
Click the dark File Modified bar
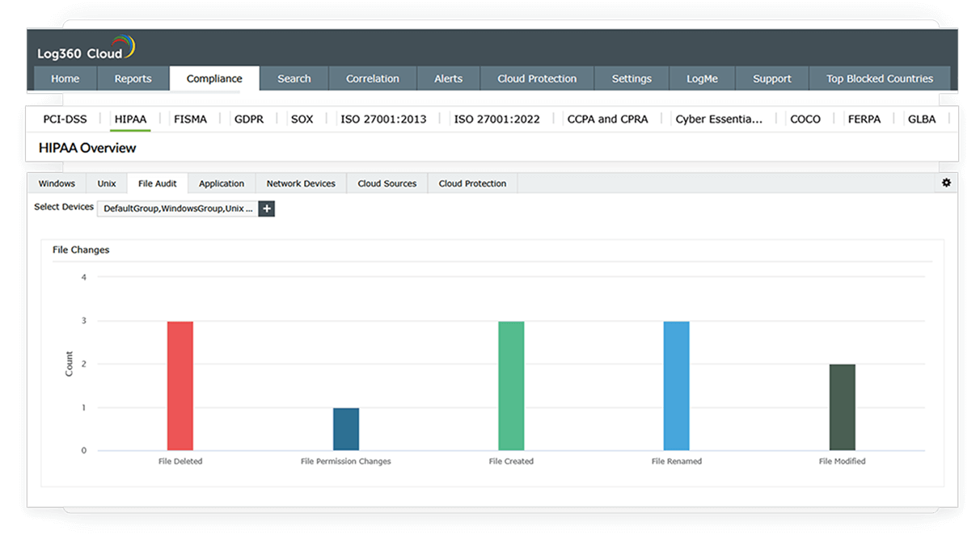843,407
